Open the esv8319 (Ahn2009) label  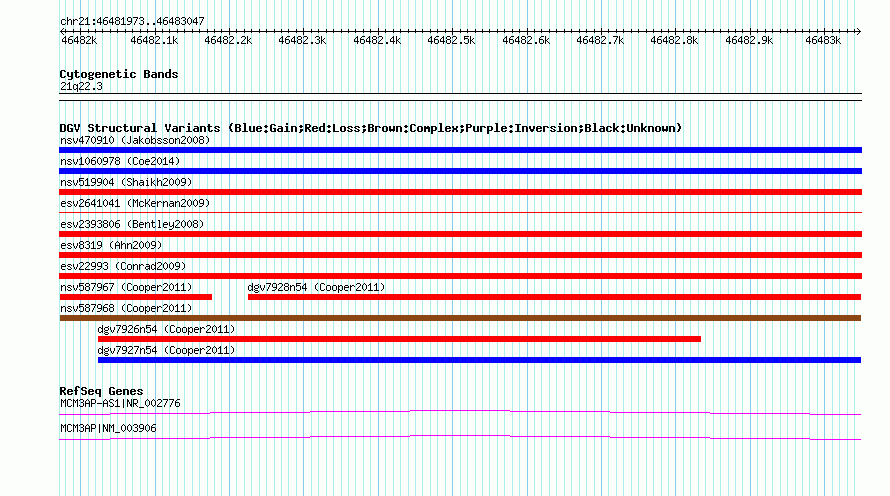click(x=111, y=245)
